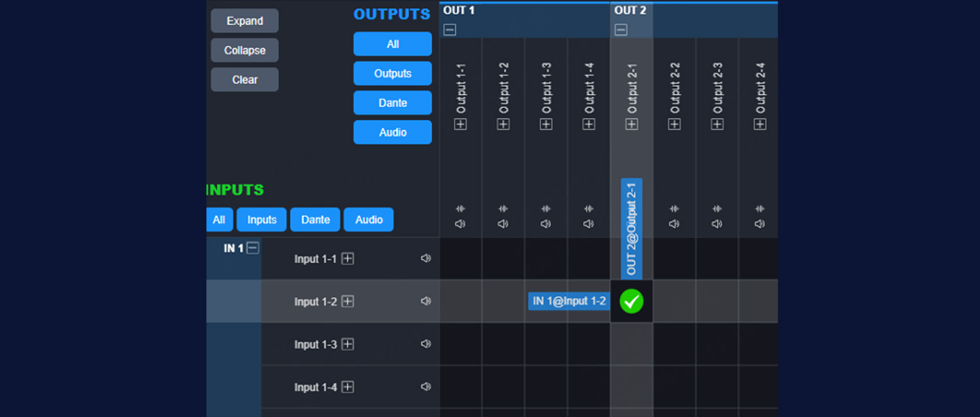Expand Output 2-1 with plus icon

(x=631, y=124)
